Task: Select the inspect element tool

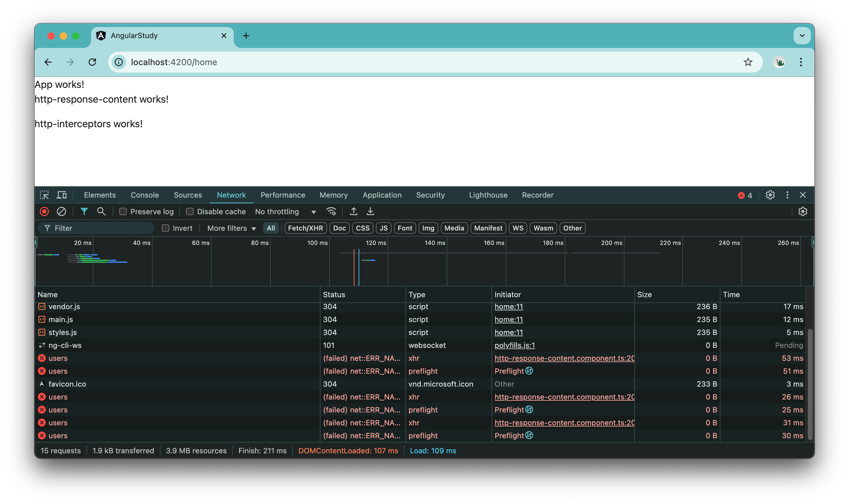Action: point(45,195)
